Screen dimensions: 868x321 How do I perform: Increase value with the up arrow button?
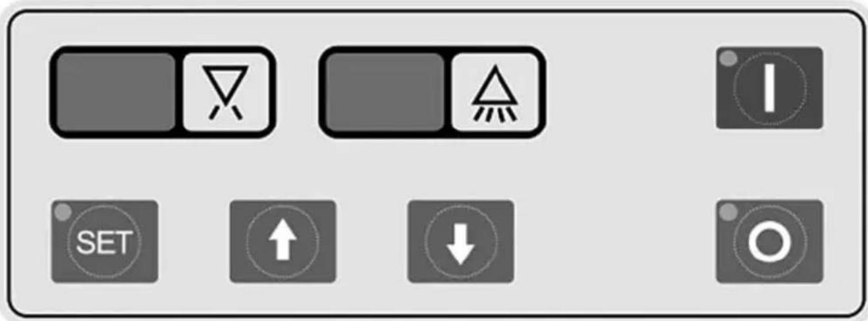point(283,241)
